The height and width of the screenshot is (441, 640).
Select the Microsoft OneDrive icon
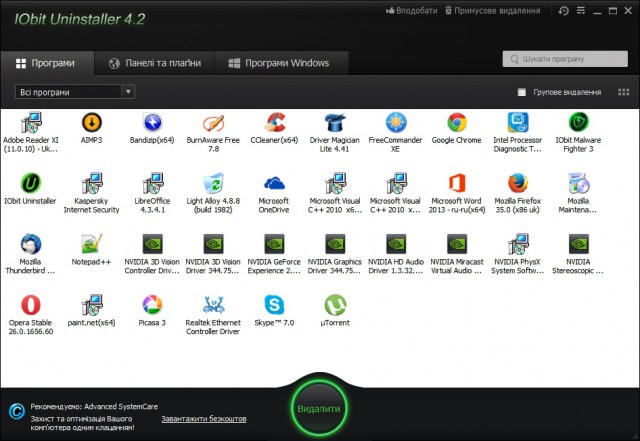click(x=274, y=183)
